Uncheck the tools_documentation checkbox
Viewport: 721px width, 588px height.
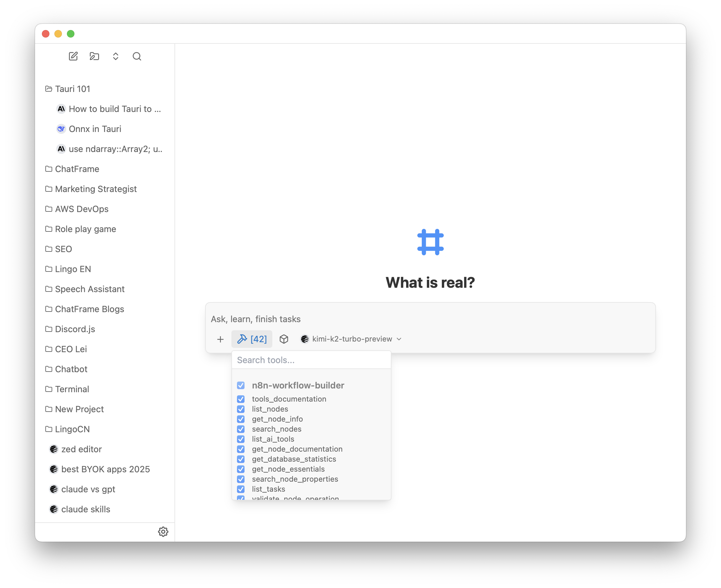(241, 399)
